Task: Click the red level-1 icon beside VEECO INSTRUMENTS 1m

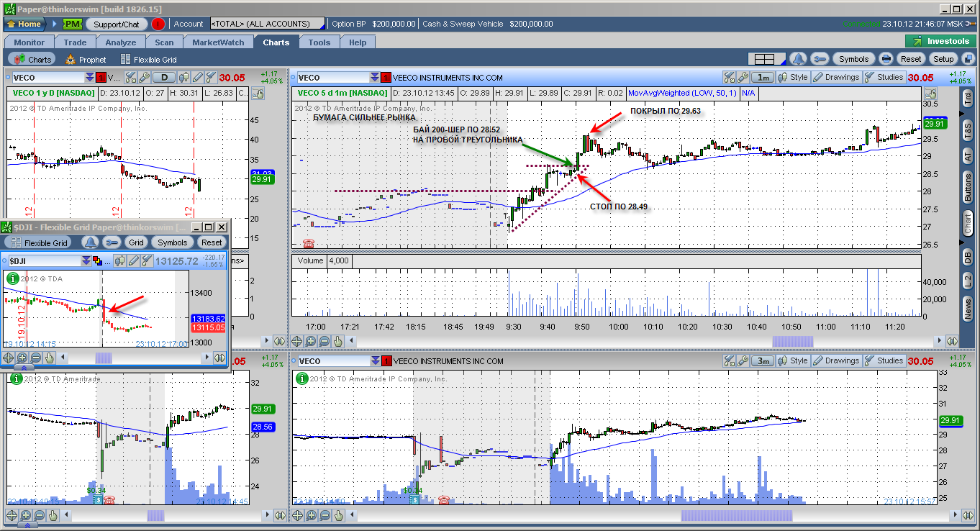Action: click(x=386, y=78)
